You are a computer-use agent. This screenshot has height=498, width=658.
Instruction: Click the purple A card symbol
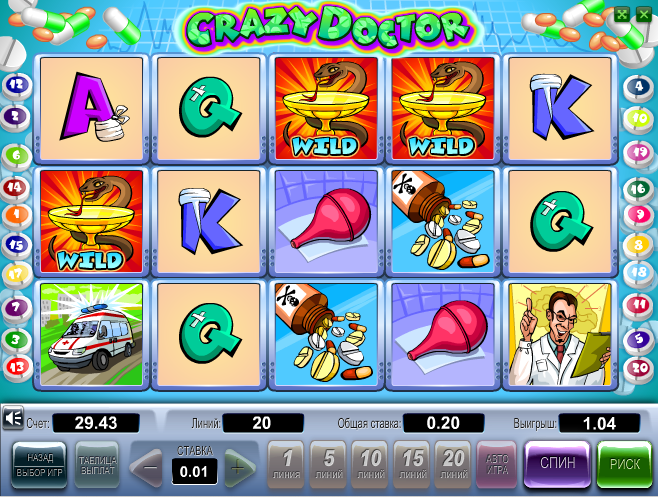coord(92,108)
